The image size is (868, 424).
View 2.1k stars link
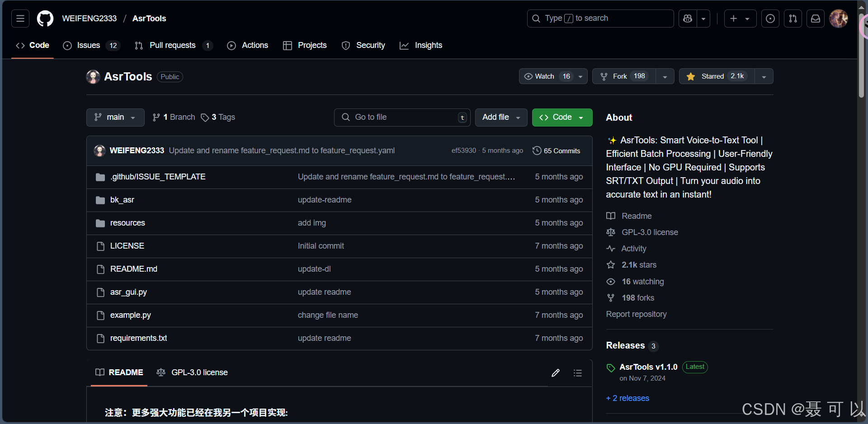pos(632,265)
